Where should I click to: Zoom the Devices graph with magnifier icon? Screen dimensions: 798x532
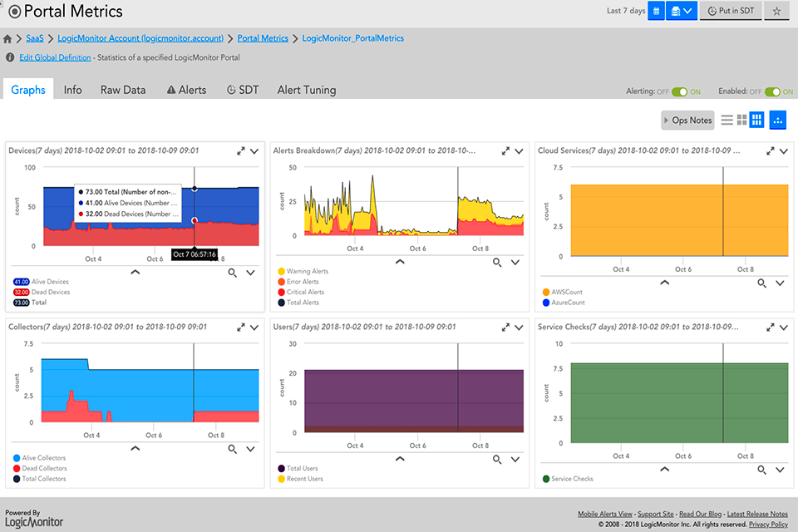[233, 273]
